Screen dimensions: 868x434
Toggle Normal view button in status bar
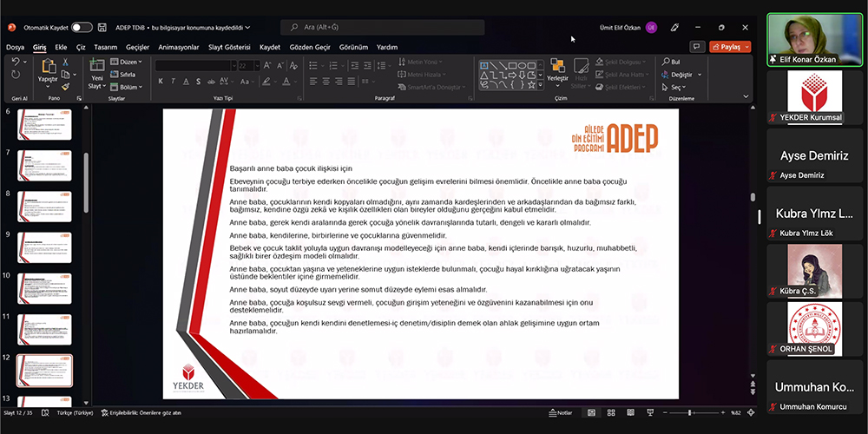click(591, 412)
